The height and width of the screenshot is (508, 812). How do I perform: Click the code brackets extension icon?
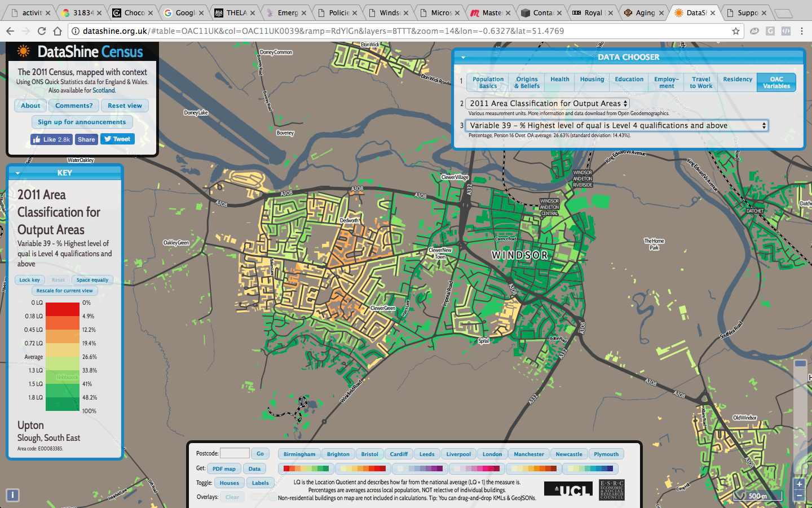786,31
